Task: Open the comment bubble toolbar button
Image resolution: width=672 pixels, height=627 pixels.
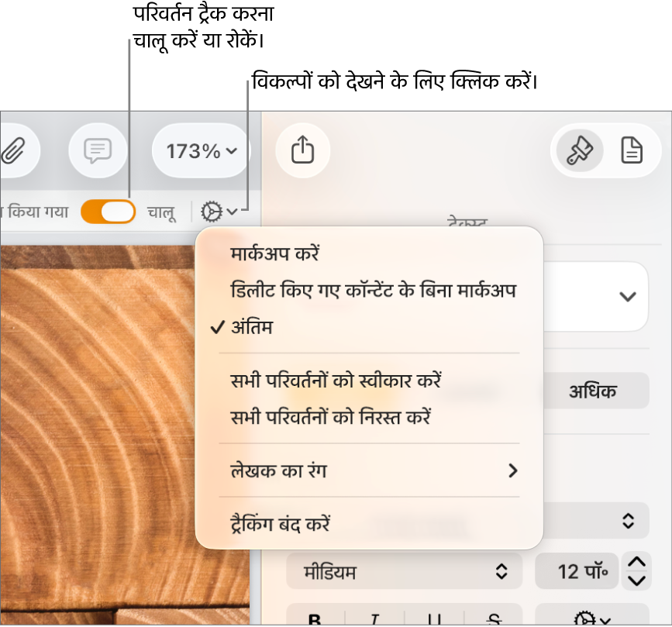Action: point(98,151)
